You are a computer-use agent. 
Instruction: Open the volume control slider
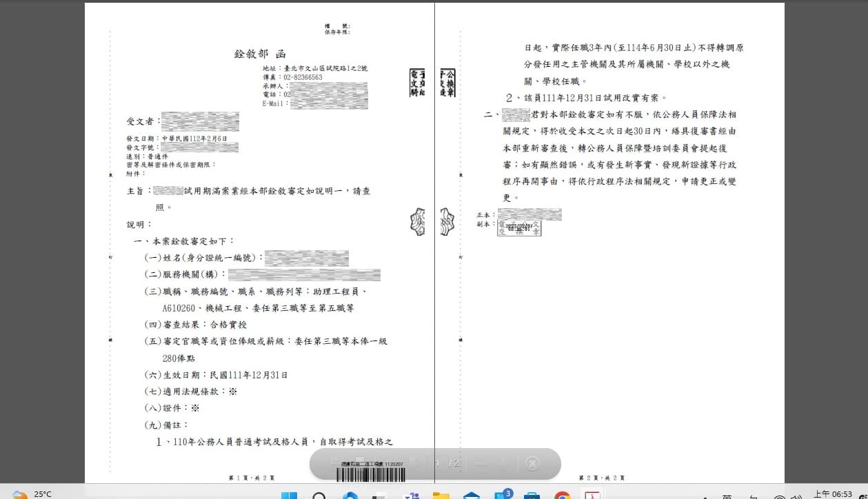[x=795, y=495]
